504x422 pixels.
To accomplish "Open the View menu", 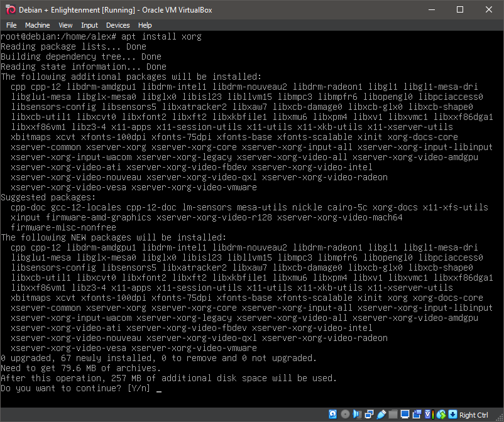I will pyautogui.click(x=65, y=25).
